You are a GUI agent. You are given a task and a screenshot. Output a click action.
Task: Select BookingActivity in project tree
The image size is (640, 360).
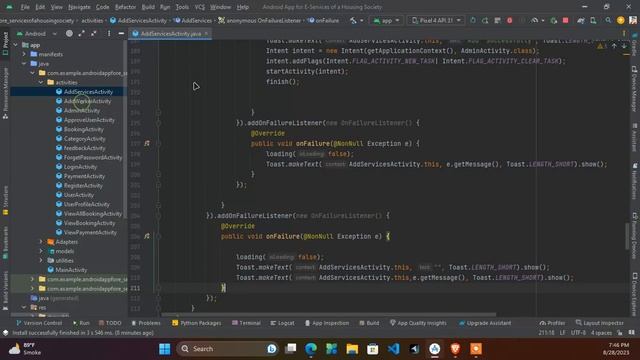point(83,129)
